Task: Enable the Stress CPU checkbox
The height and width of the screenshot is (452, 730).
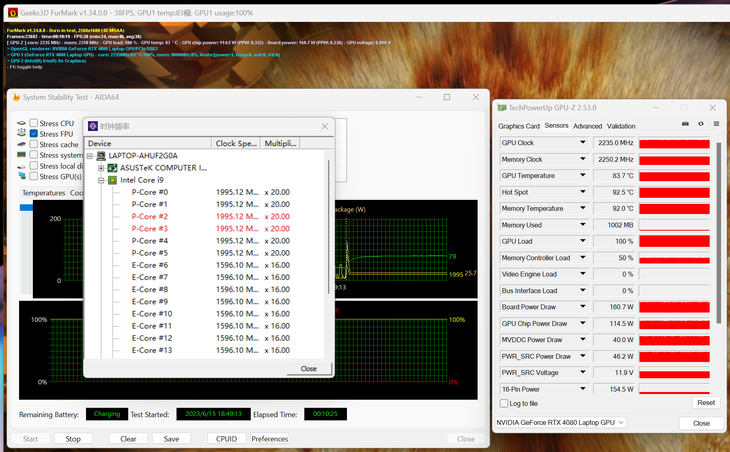Action: click(34, 123)
